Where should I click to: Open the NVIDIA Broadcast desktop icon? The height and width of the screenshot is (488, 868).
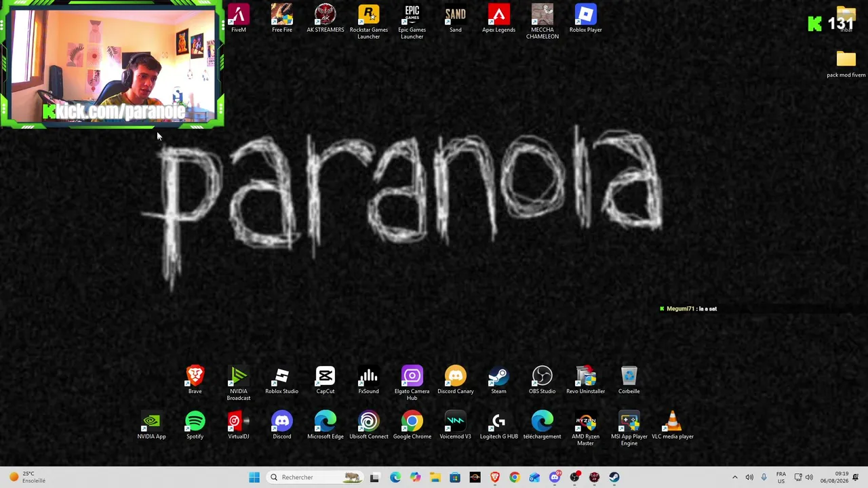[239, 384]
